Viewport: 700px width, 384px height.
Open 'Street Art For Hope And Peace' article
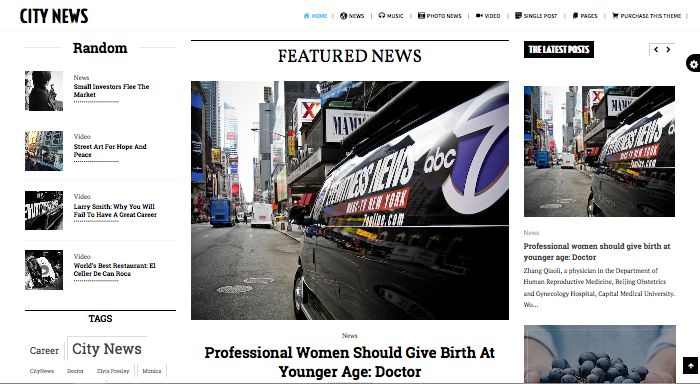(110, 150)
